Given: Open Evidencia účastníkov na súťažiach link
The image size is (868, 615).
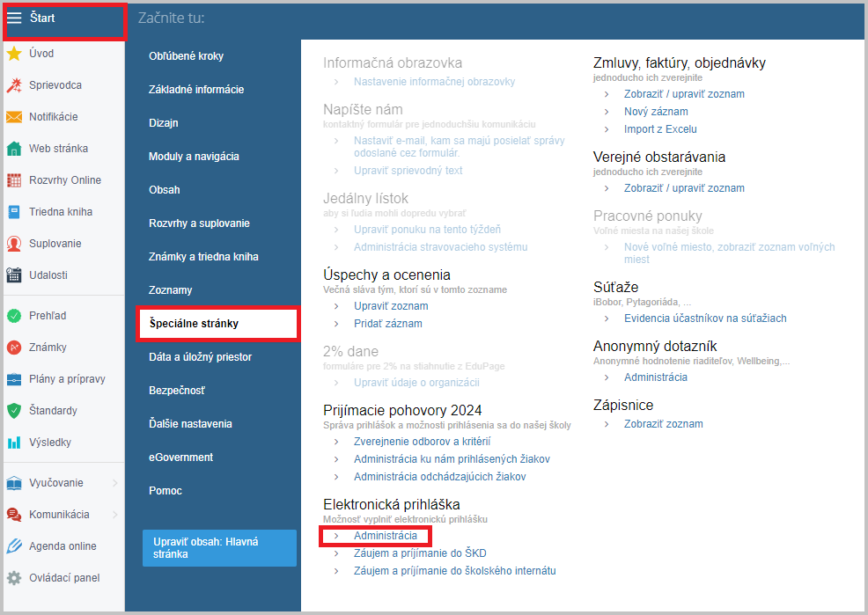Looking at the screenshot, I should tap(705, 318).
